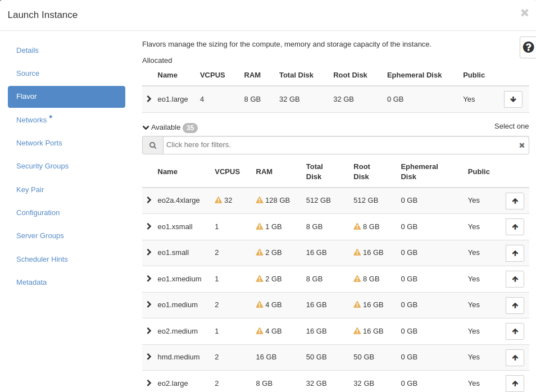Image resolution: width=536 pixels, height=392 pixels.
Task: Switch to the Details step
Action: point(28,51)
